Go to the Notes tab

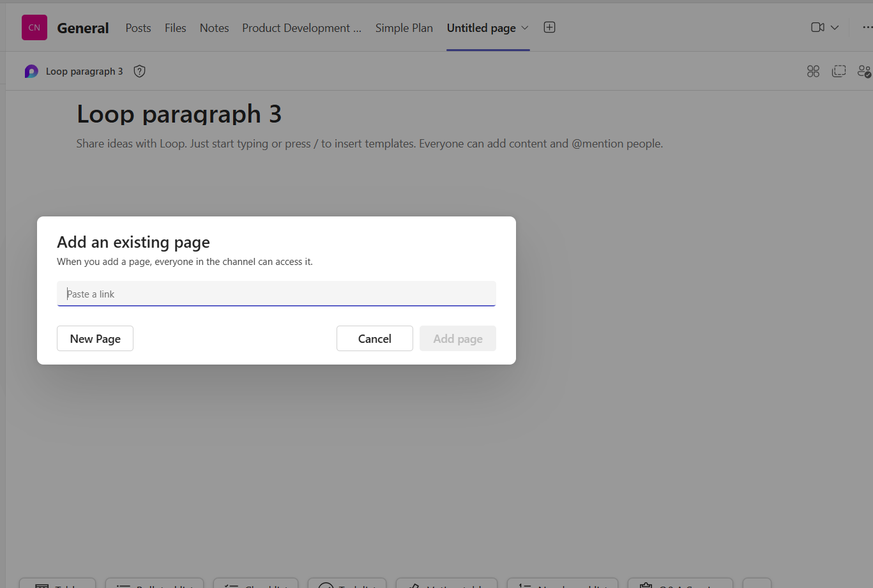coord(214,28)
